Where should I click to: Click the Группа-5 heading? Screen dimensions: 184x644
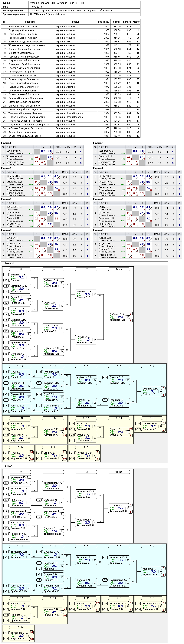pos(6,199)
